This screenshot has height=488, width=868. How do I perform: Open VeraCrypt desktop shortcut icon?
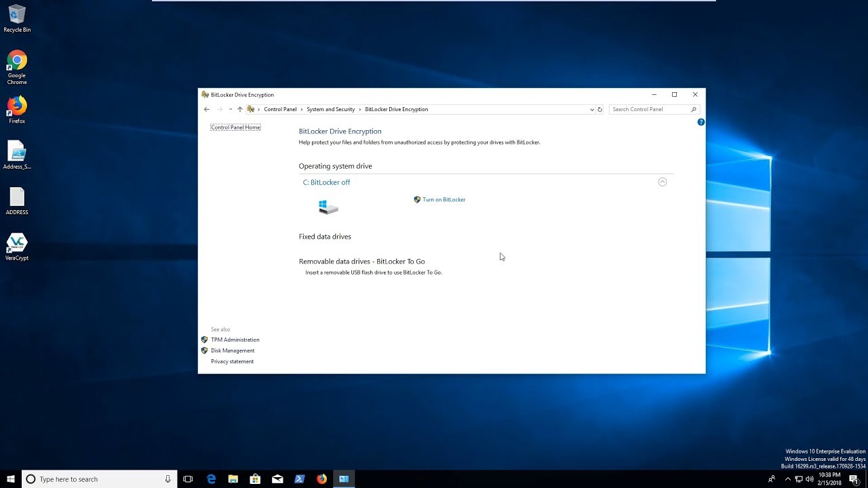(17, 244)
